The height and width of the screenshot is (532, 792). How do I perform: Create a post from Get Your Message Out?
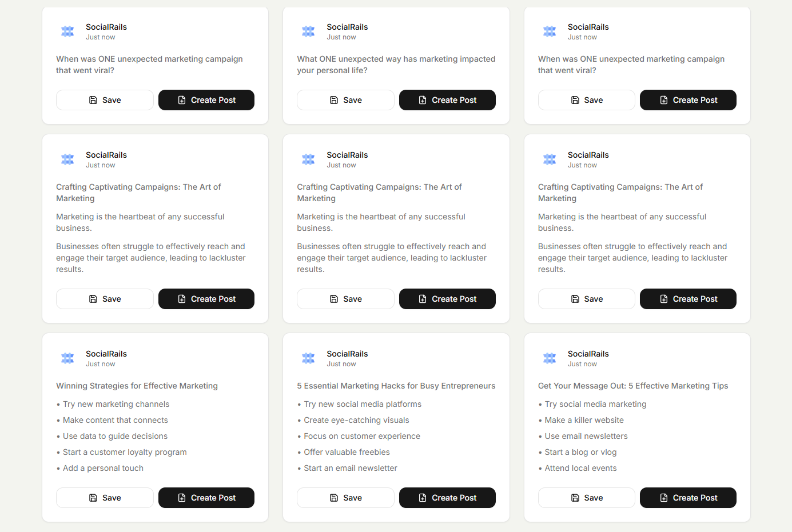[x=688, y=498]
